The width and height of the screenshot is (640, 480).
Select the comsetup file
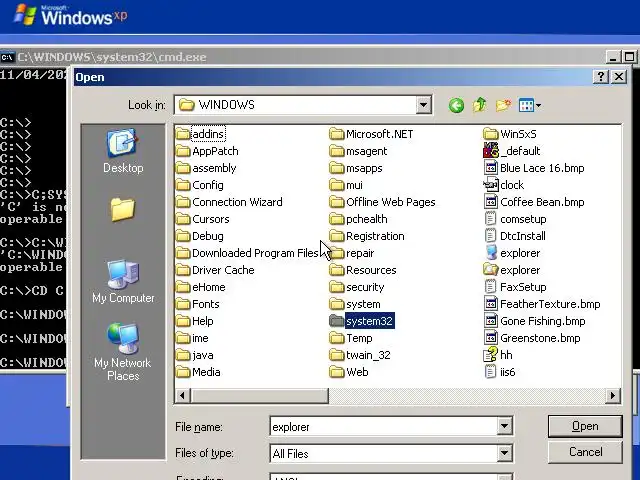point(515,219)
